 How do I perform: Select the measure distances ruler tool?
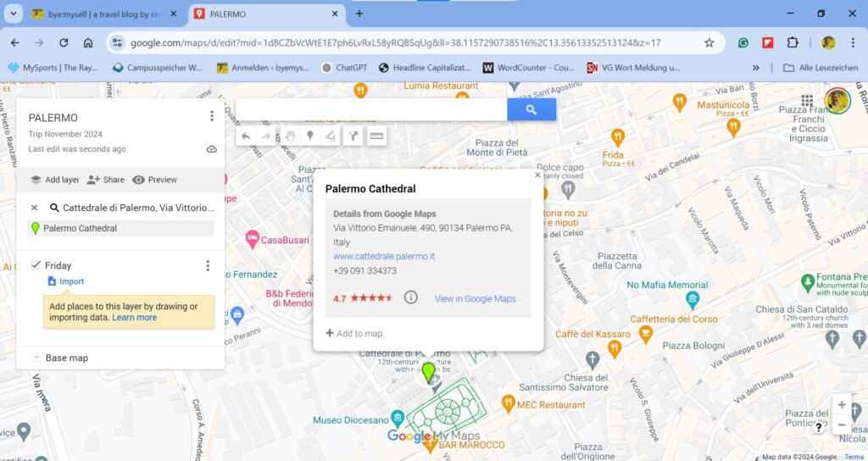point(376,136)
